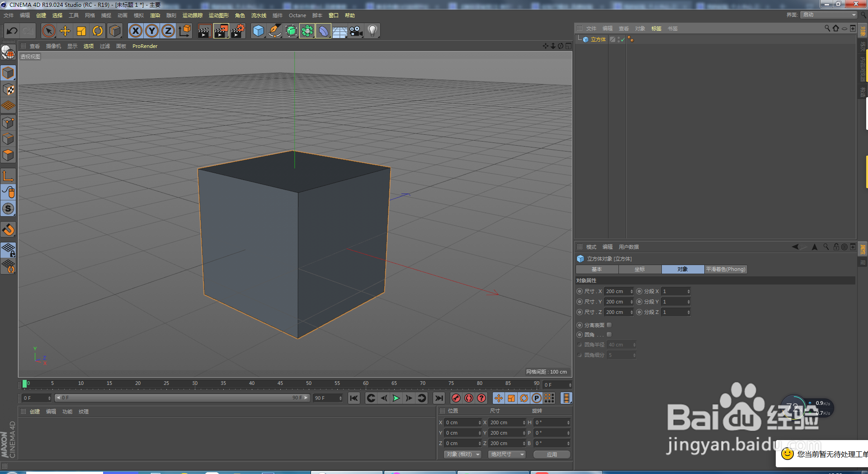Add a Floor environment object
The width and height of the screenshot is (868, 474).
[340, 31]
